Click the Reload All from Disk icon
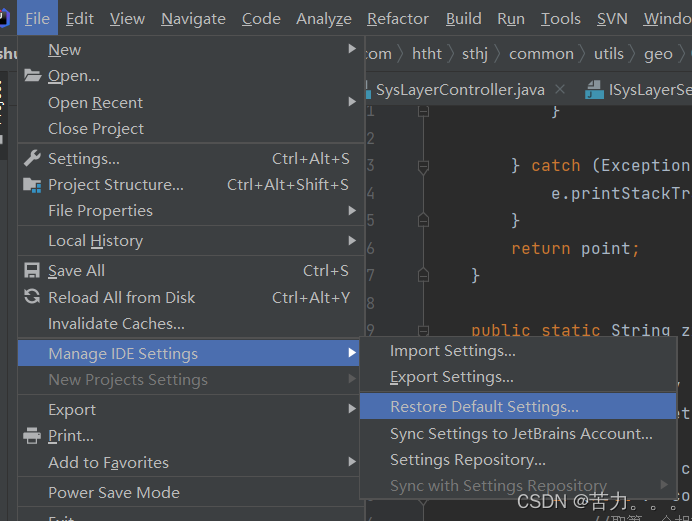Image resolution: width=692 pixels, height=521 pixels. coord(32,297)
